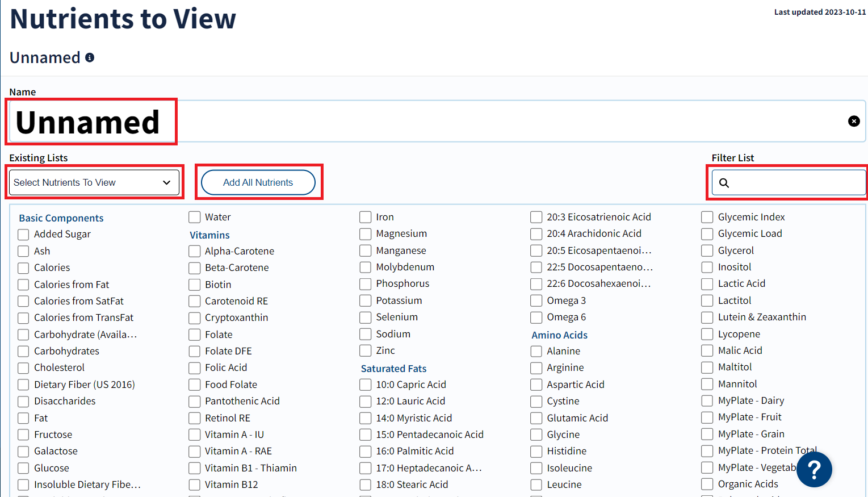Click the Add All Nutrients button
Image resolution: width=868 pixels, height=497 pixels.
258,182
